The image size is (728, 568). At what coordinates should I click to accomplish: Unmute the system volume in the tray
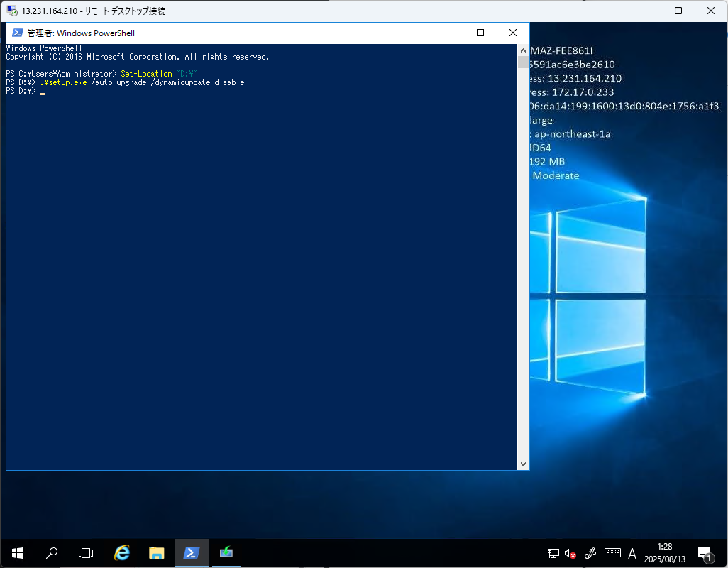click(x=570, y=553)
